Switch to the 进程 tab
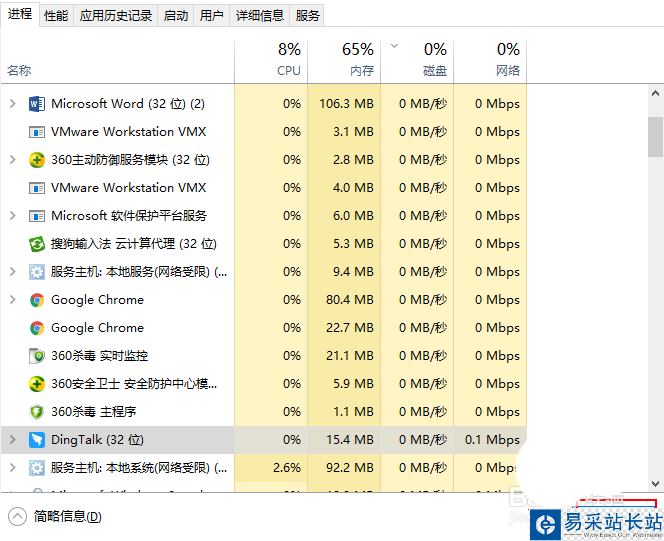 click(x=20, y=14)
